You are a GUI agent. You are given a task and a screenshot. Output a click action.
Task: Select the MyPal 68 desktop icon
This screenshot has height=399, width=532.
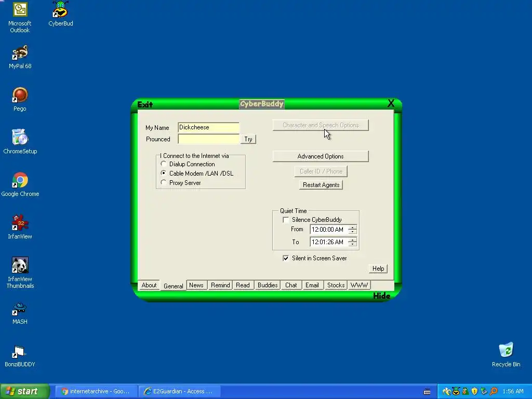coord(20,57)
